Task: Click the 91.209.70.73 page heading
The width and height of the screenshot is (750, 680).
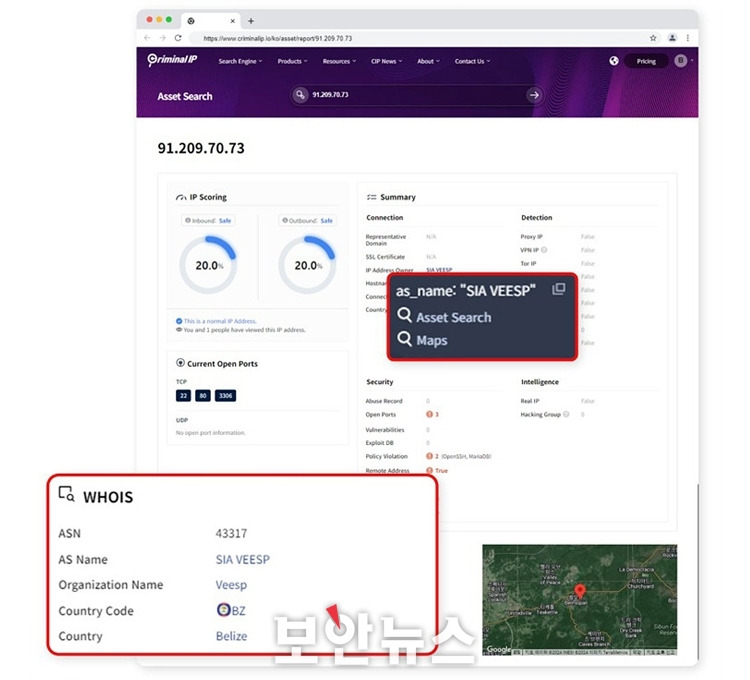Action: pyautogui.click(x=201, y=148)
